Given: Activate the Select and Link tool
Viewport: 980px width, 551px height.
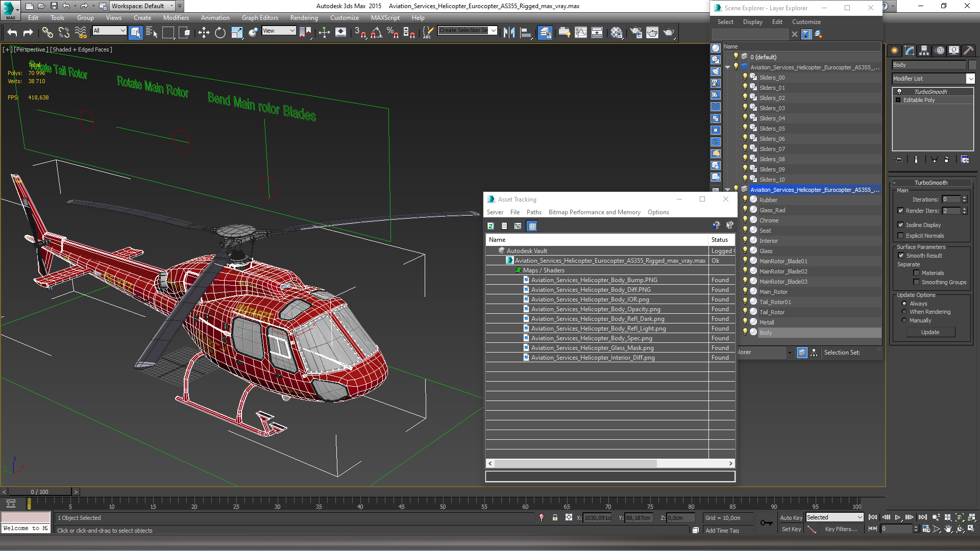Looking at the screenshot, I should pos(47,33).
